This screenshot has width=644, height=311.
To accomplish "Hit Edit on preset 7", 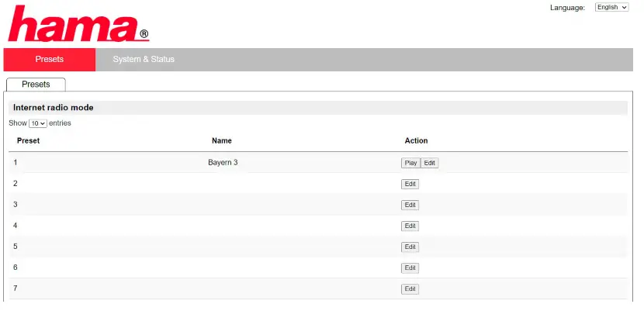I will (410, 289).
